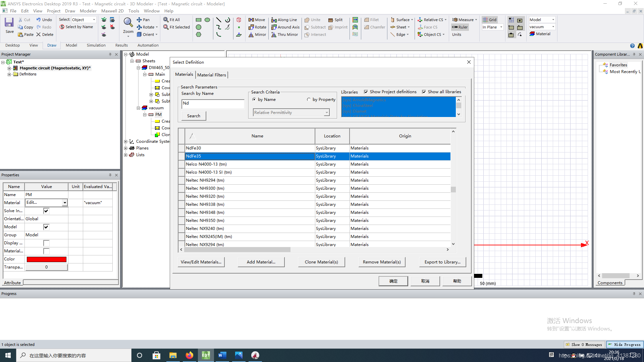This screenshot has height=362, width=644.
Task: Click the red Color swatch
Action: point(46,259)
